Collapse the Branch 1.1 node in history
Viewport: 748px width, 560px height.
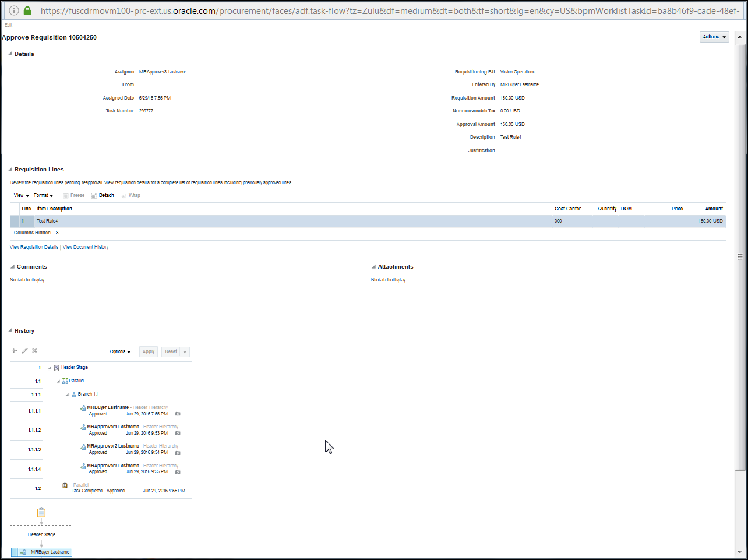[67, 394]
